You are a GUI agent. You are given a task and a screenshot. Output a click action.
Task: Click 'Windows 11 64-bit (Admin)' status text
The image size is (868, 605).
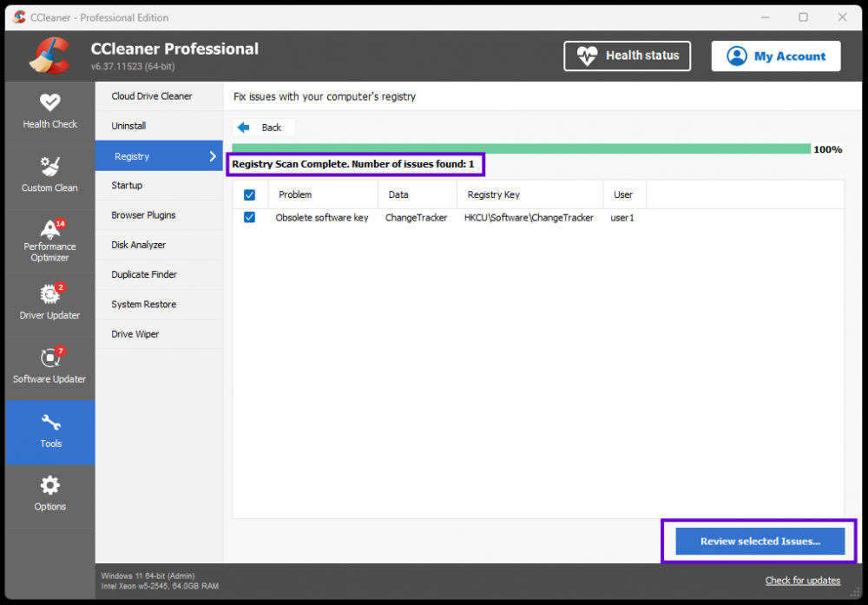click(x=148, y=575)
